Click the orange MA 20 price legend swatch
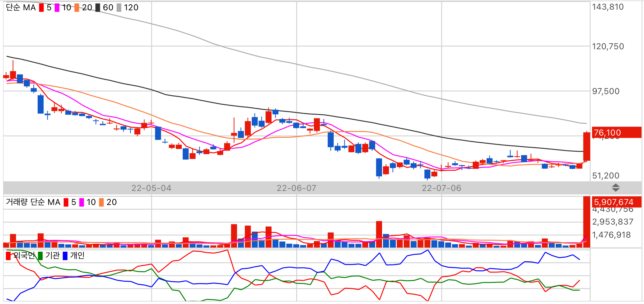 click(x=77, y=8)
